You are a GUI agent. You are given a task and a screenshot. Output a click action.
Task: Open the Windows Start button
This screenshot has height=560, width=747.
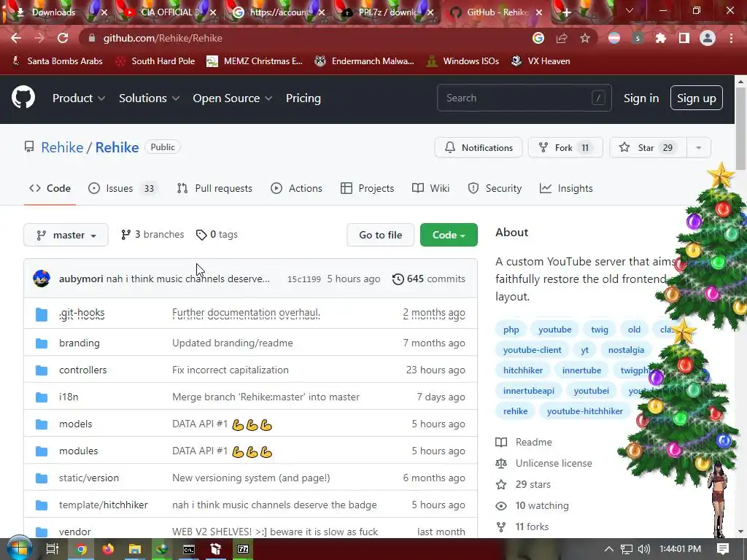[19, 548]
